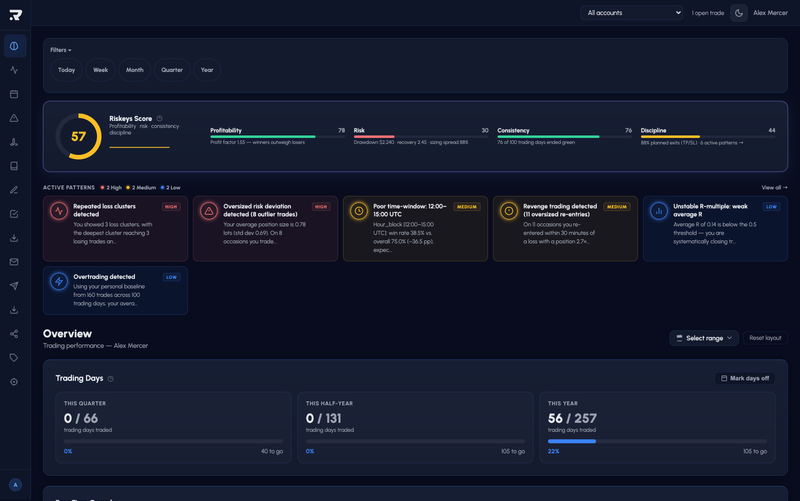Open the All accounts dropdown
The image size is (800, 501).
632,13
